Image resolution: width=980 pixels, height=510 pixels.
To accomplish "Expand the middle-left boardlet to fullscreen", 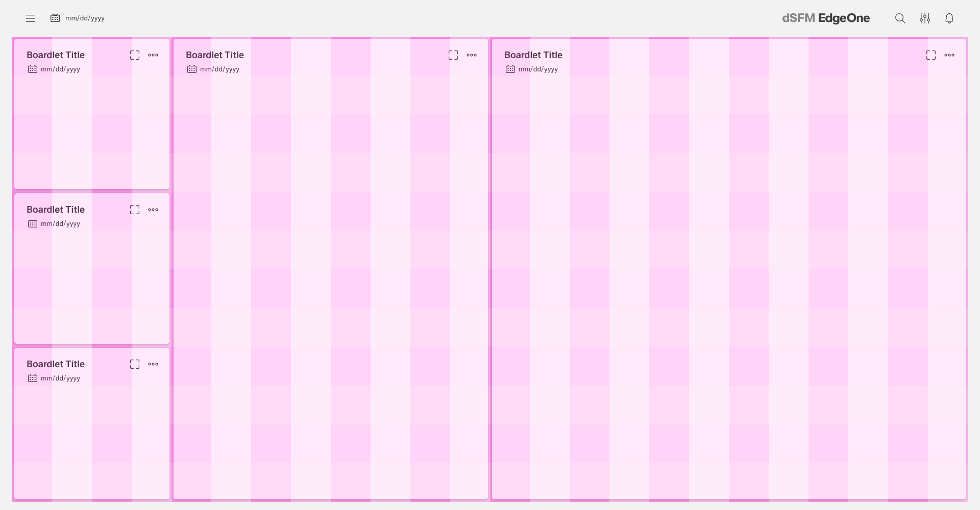I will (x=135, y=210).
